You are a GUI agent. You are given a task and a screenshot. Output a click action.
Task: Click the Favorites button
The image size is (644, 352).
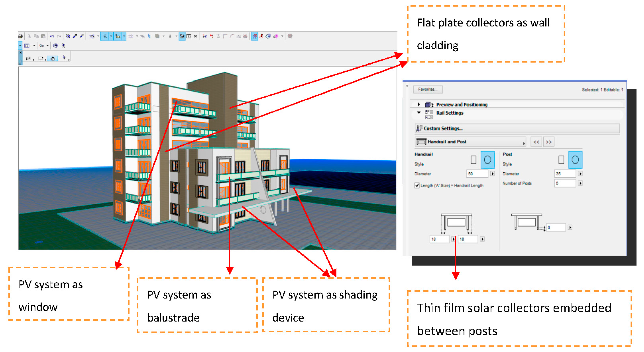[428, 89]
